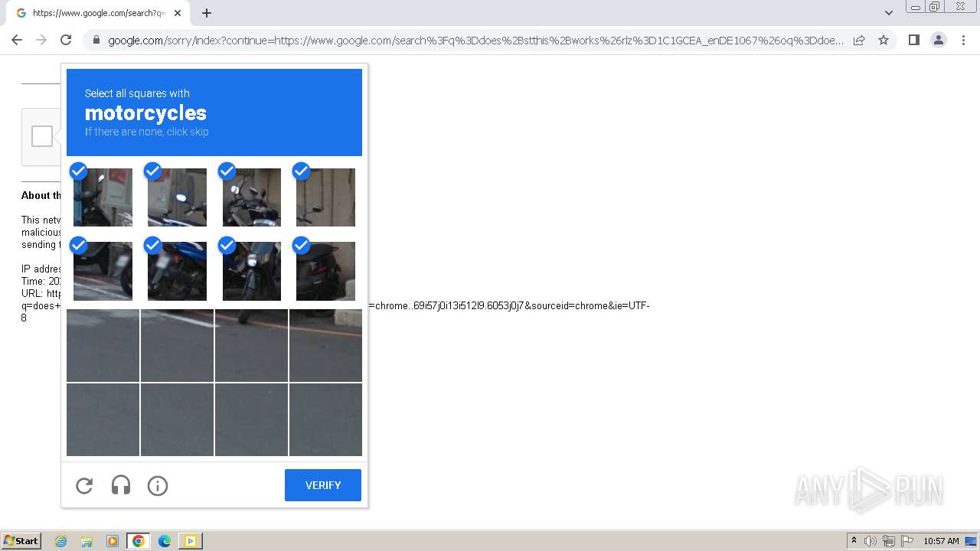Open a new tab
Screen dimensions: 980x551
click(x=207, y=13)
